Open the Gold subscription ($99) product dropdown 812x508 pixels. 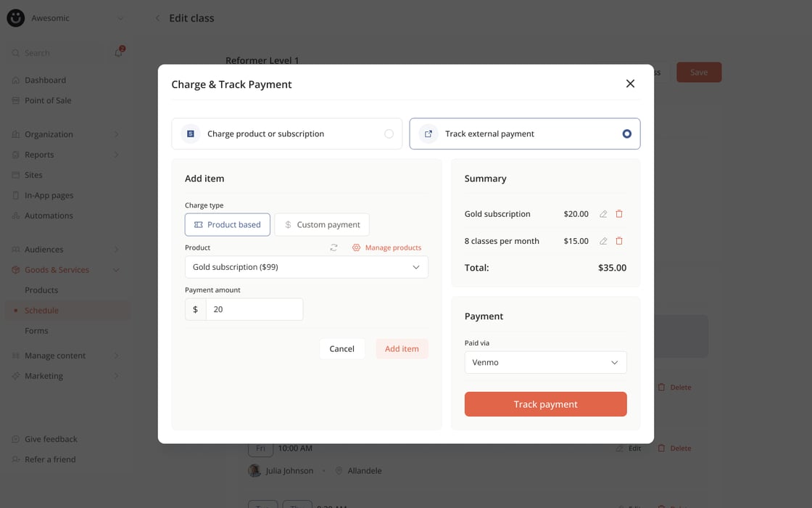point(306,267)
